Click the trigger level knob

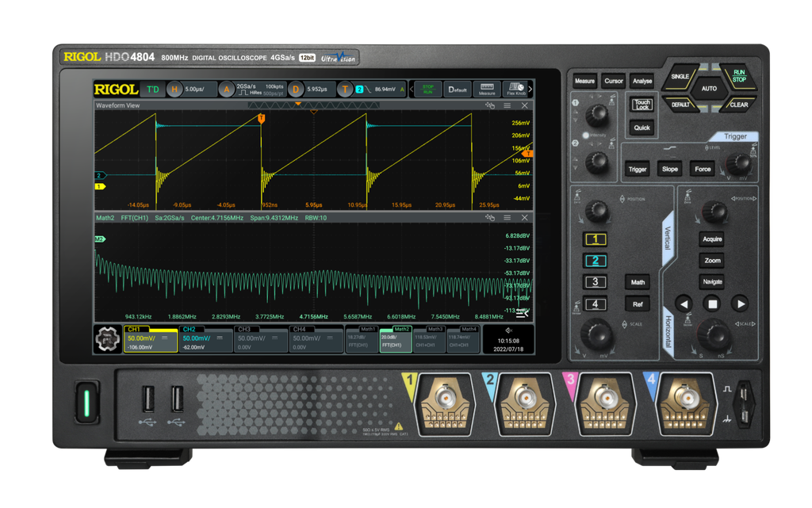tap(738, 162)
